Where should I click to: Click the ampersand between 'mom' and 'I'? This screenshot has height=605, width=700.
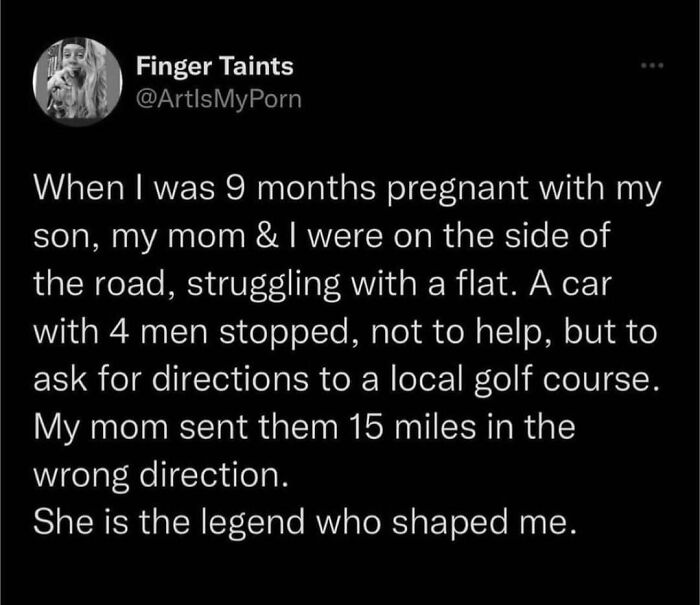click(x=268, y=236)
